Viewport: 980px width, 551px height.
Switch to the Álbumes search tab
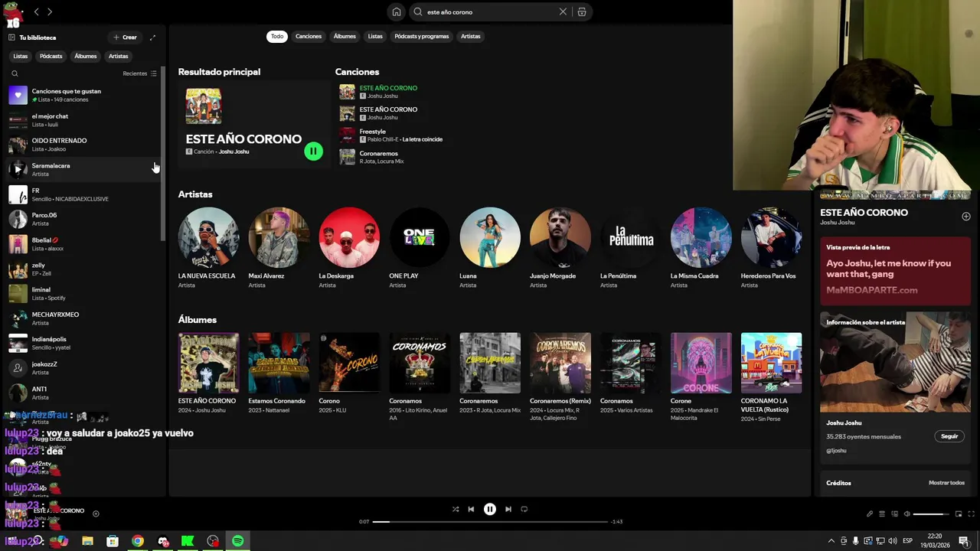[345, 36]
